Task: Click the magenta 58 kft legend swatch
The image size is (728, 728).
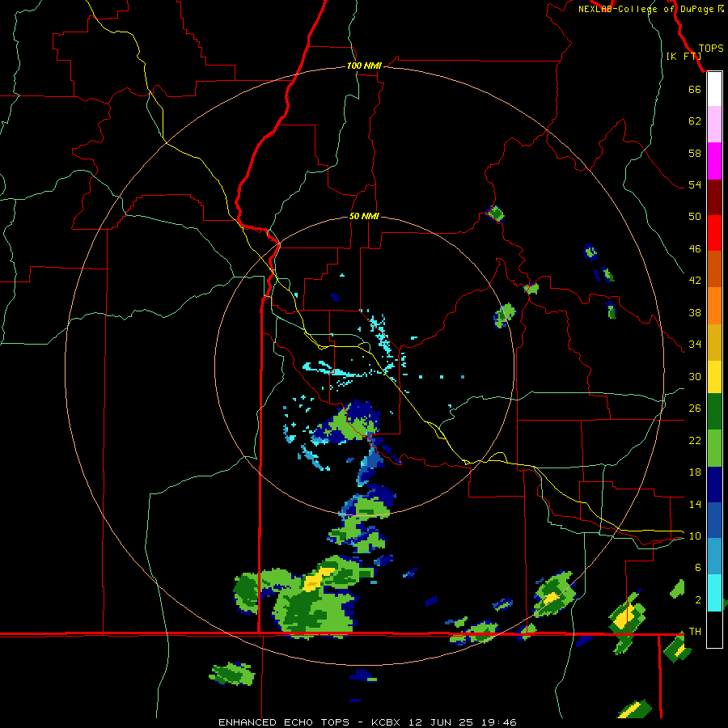Action: (x=714, y=161)
